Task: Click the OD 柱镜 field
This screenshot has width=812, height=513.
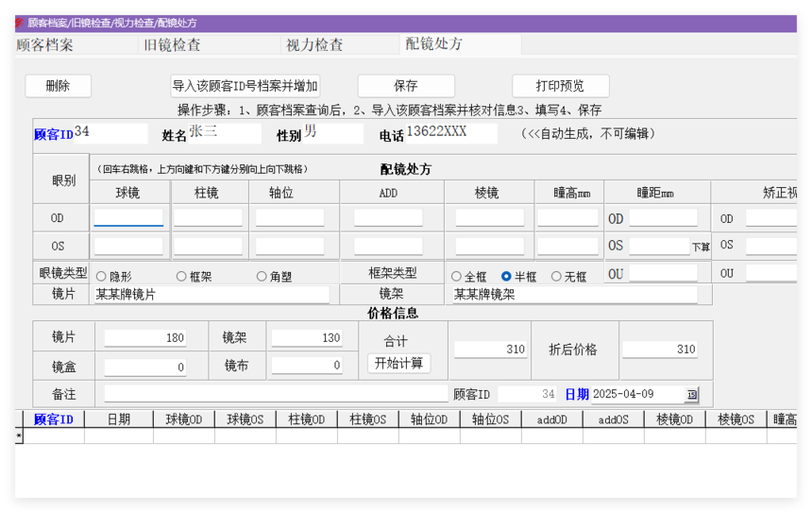Action: point(208,217)
